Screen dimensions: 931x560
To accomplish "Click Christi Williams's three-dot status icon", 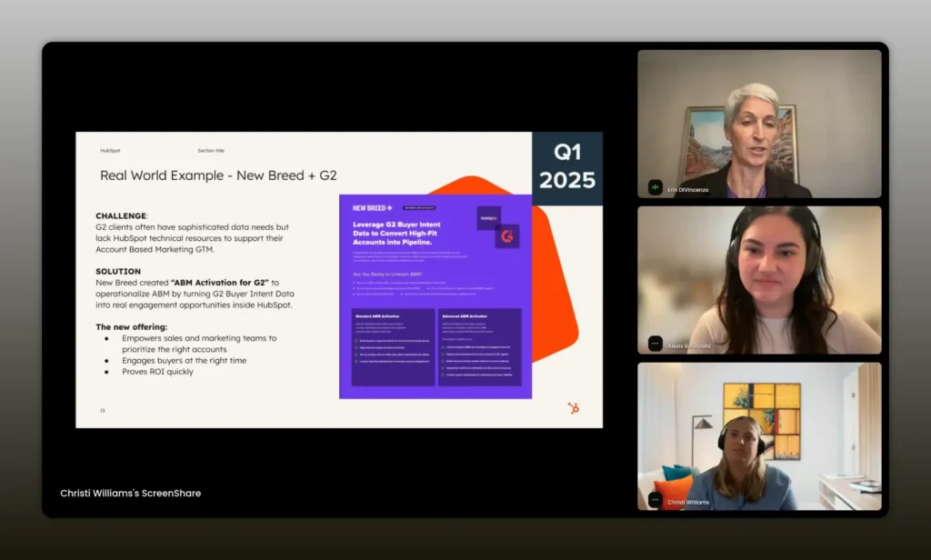I will click(x=656, y=499).
